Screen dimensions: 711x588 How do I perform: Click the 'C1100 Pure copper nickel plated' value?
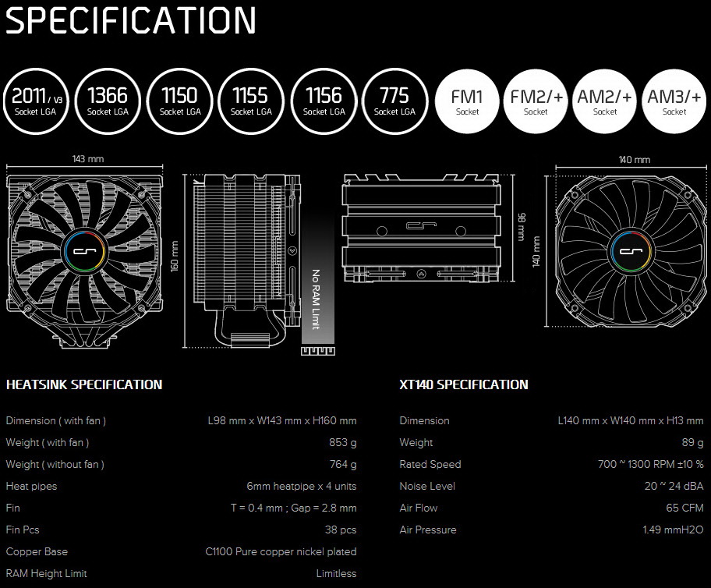[281, 551]
